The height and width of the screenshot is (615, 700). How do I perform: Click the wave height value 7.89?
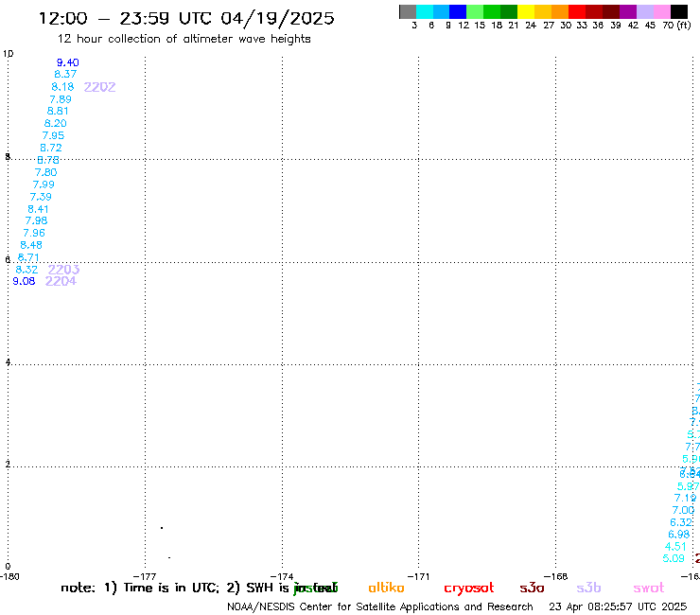(61, 99)
